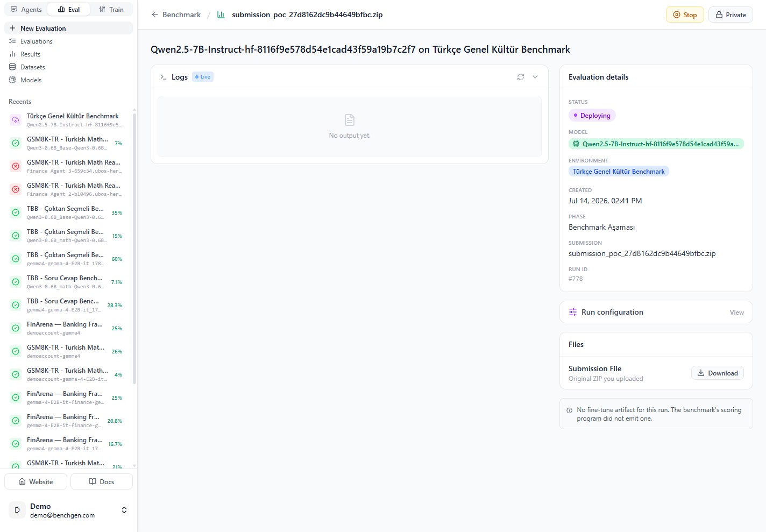Viewport: 766px width, 532px height.
Task: View the Run configuration
Action: (x=736, y=313)
